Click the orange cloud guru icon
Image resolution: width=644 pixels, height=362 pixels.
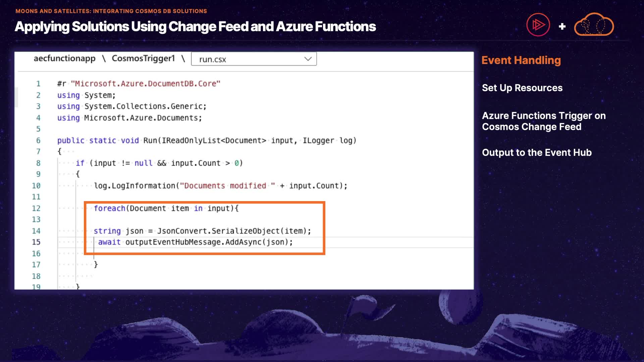[594, 25]
